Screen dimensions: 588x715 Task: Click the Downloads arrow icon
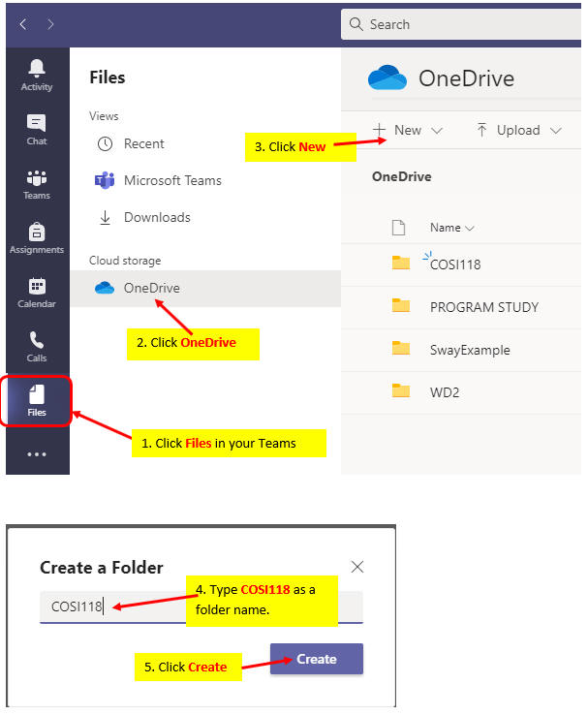click(x=105, y=218)
